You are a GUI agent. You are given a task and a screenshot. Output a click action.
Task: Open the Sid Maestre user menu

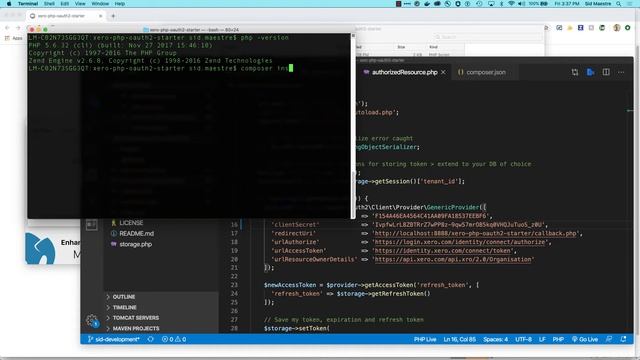[x=598, y=4]
